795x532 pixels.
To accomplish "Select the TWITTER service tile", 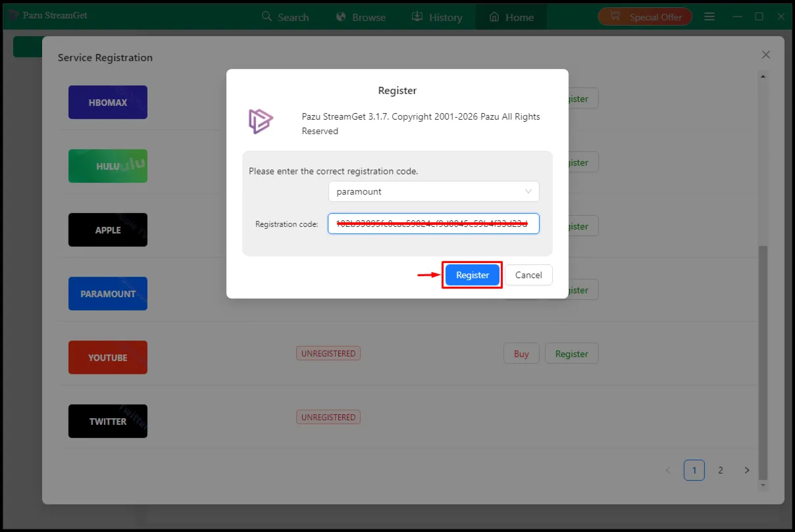I will (108, 421).
